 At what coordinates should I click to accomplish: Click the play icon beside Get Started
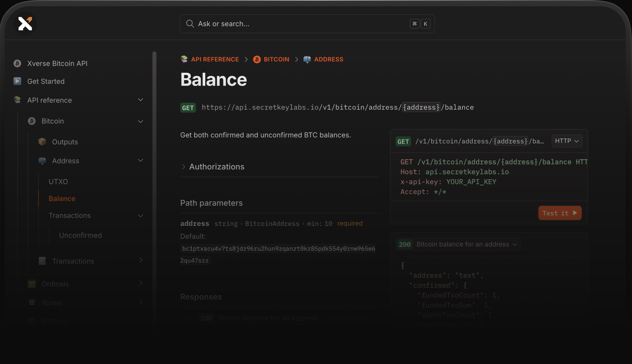pos(17,81)
